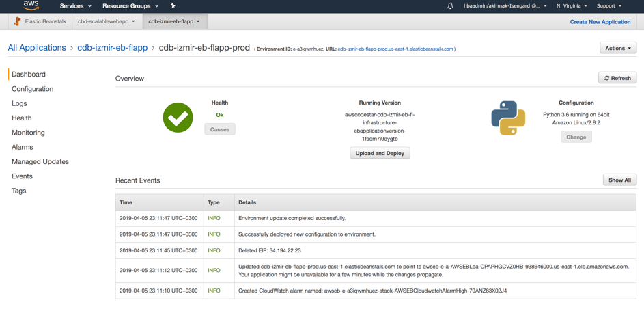Click the 23:11:12 timestamp cell
This screenshot has width=644, height=309.
(158, 271)
